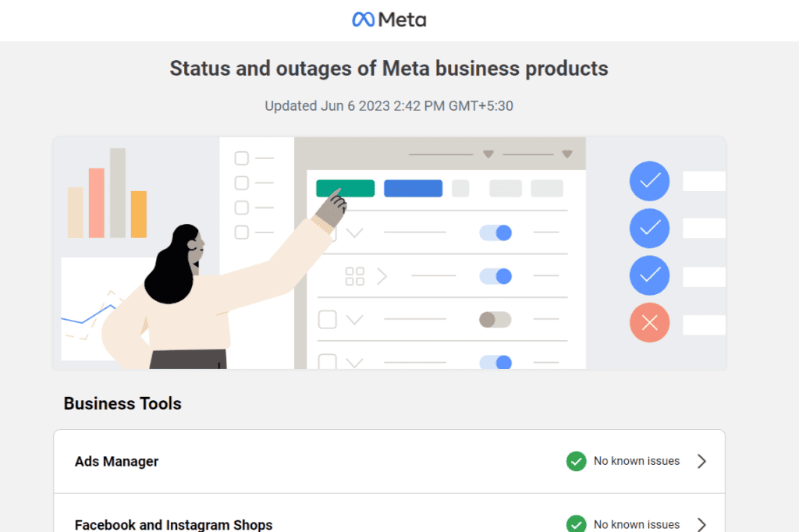Expand Facebook and Instagram Shops row chevron
This screenshot has height=532, width=799.
(x=701, y=523)
